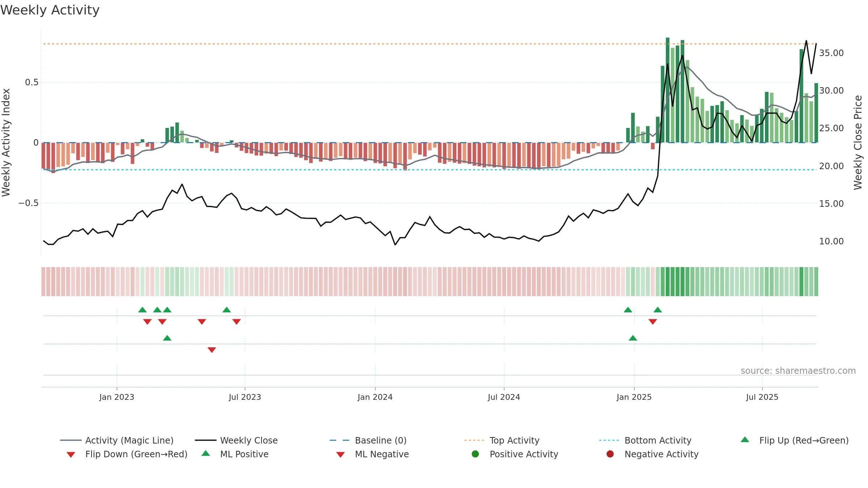The height and width of the screenshot is (488, 868).
Task: Click the 15.00 price axis tick
Action: [831, 204]
